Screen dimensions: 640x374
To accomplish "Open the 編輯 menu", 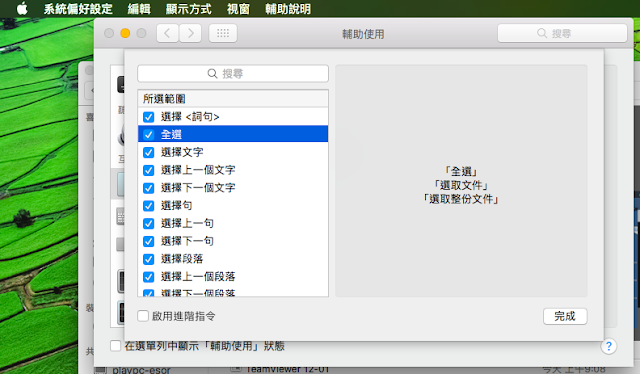I will (139, 9).
